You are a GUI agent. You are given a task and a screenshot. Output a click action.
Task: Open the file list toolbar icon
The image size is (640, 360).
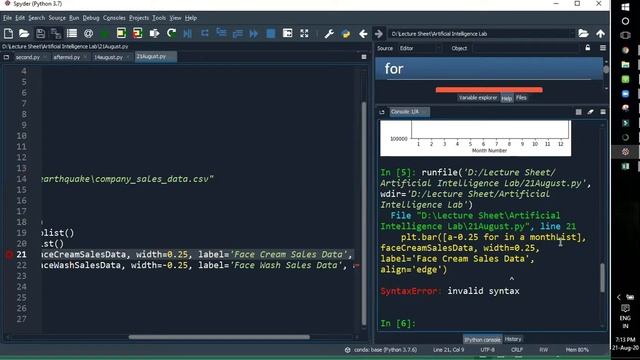(72, 33)
